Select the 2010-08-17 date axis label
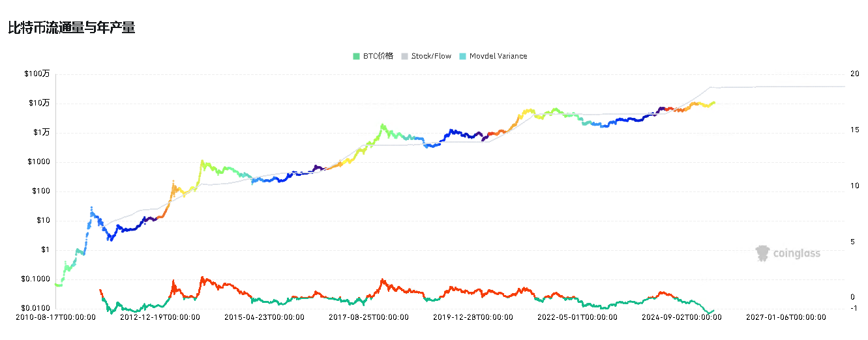The width and height of the screenshot is (868, 340). (x=55, y=318)
